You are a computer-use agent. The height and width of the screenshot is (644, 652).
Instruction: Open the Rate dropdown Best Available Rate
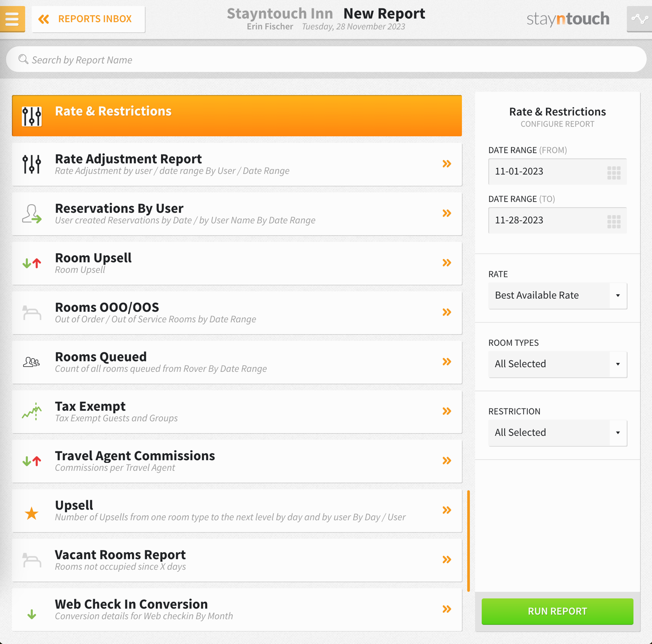pyautogui.click(x=557, y=296)
